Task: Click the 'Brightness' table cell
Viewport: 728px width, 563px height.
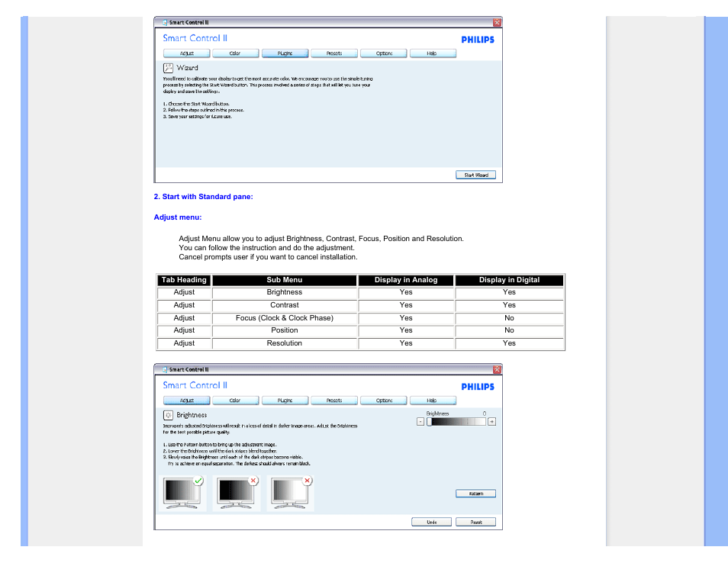Action: pos(285,292)
